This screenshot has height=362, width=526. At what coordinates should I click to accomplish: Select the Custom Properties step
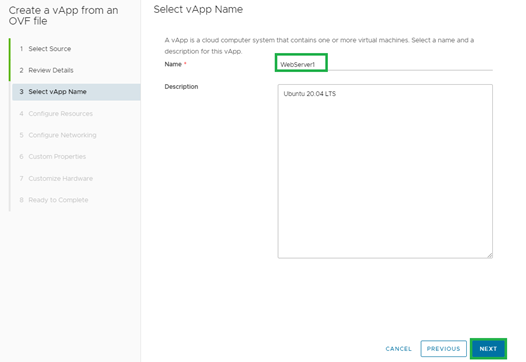(57, 157)
